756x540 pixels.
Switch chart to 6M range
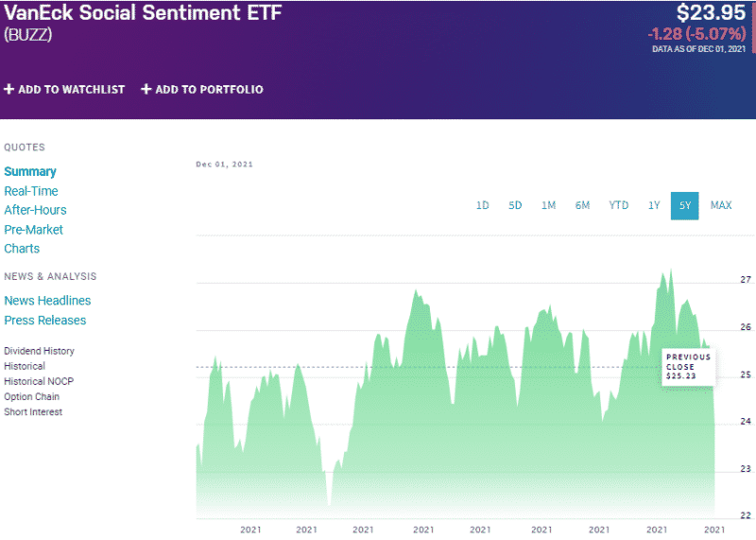[x=582, y=205]
